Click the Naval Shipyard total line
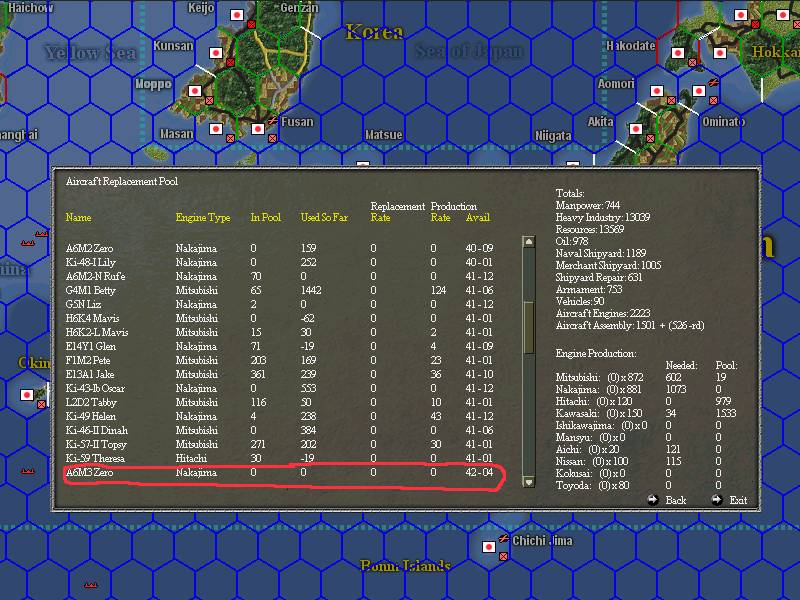 tap(601, 254)
